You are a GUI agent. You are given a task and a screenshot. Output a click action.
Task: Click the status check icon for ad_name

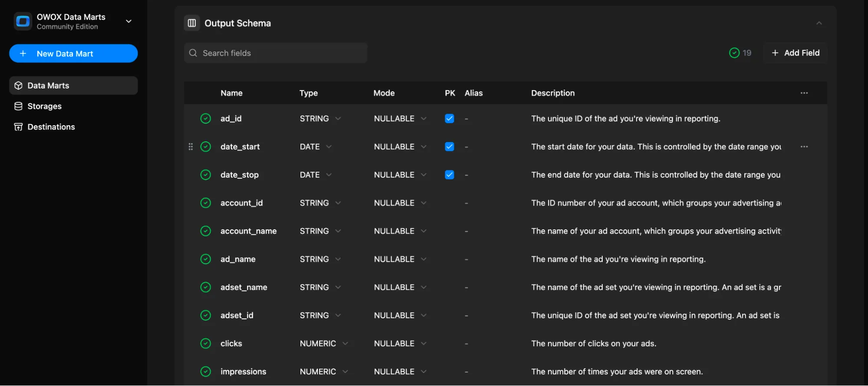click(206, 259)
